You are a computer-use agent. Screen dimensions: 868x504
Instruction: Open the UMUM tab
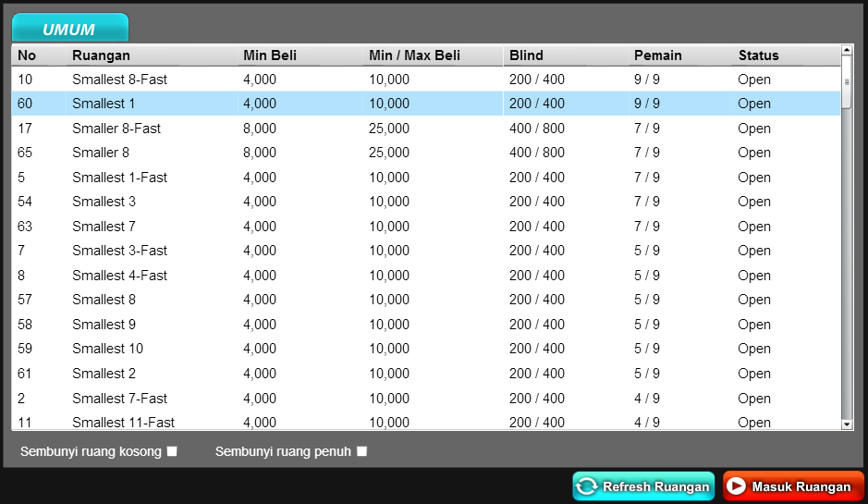70,28
